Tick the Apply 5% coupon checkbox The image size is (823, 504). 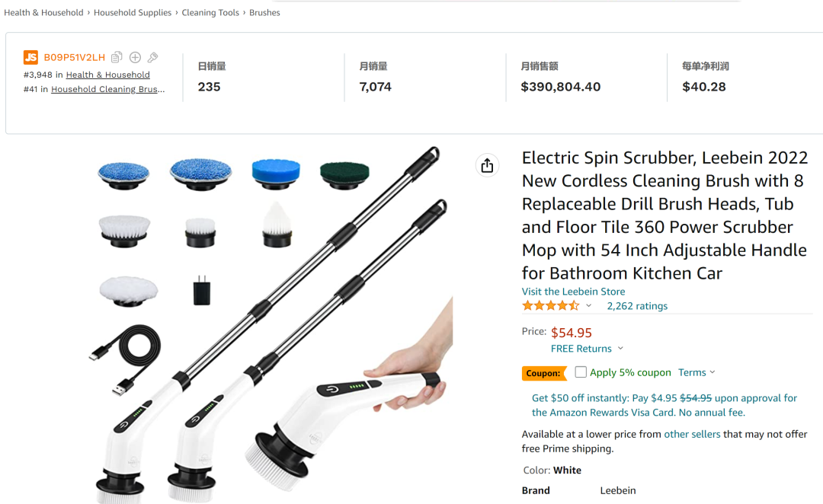click(581, 372)
